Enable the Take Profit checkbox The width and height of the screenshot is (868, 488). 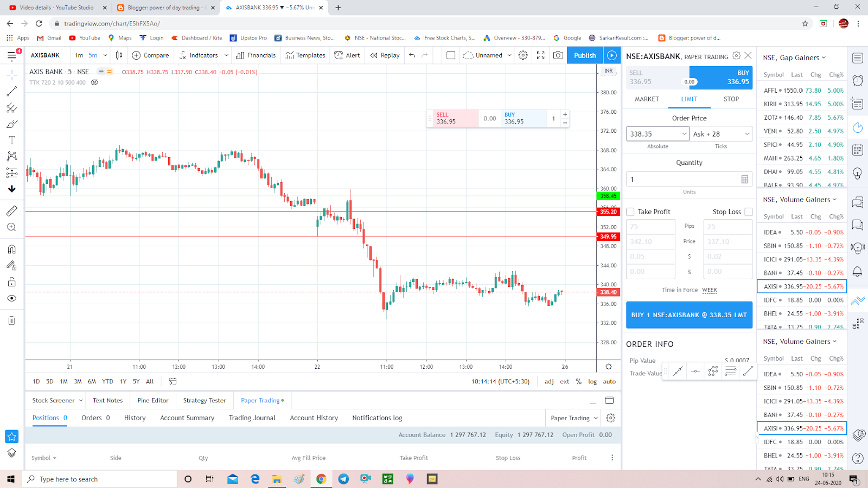coord(630,212)
